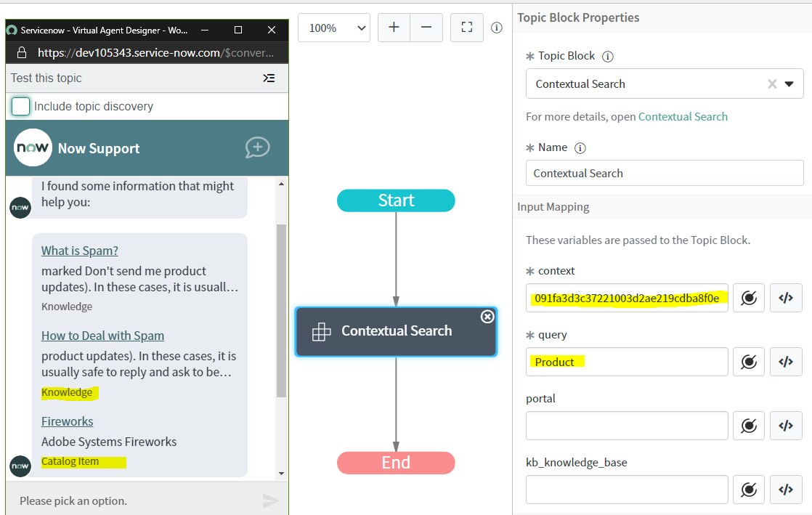Open the zoom percentage dropdown

point(334,28)
